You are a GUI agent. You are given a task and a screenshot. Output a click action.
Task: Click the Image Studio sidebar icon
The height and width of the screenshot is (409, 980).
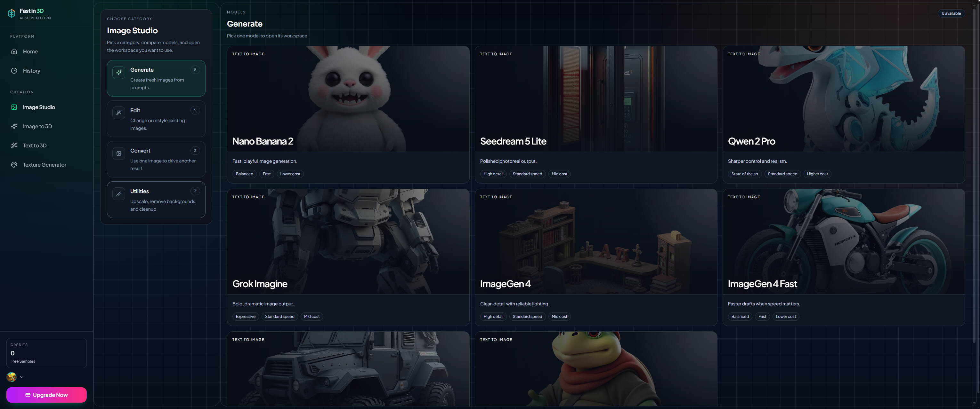[14, 107]
